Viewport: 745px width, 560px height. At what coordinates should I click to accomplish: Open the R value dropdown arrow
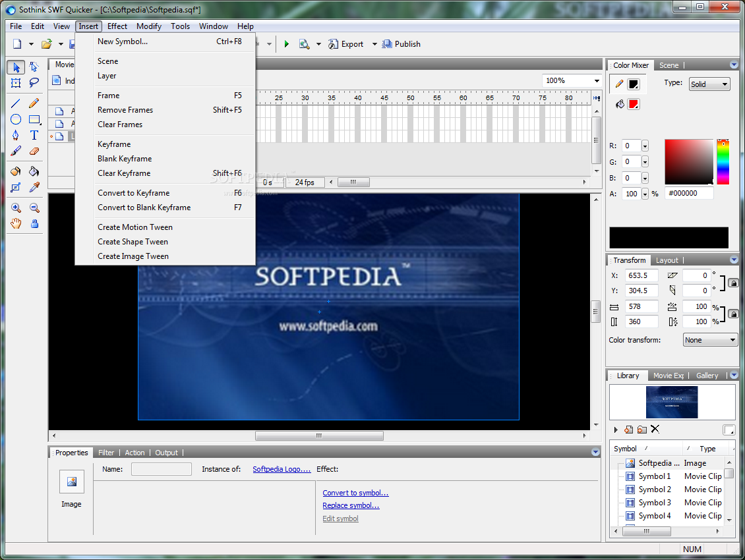tap(645, 146)
